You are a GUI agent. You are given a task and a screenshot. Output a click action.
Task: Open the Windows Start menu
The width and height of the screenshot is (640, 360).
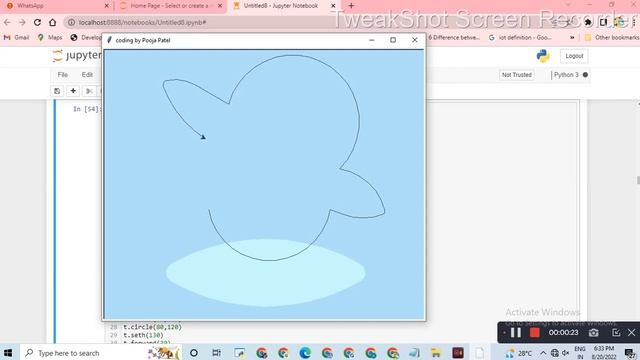tap(8, 353)
